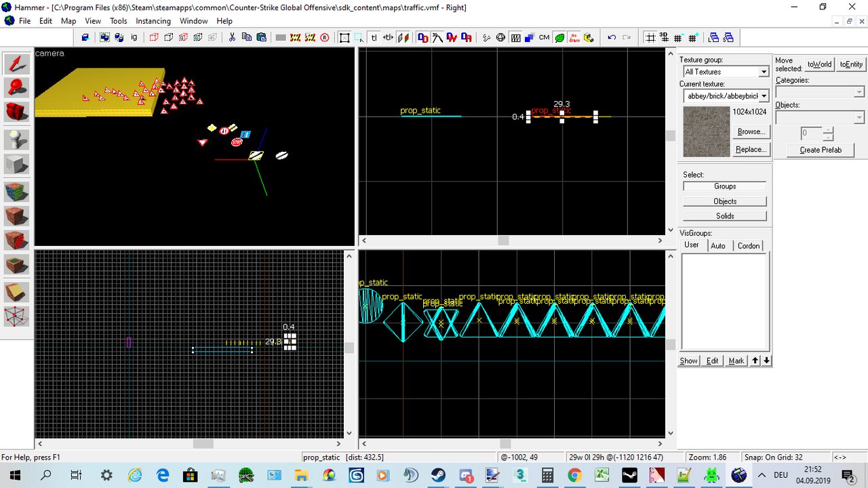868x488 pixels.
Task: Click the toEntity button
Action: click(x=851, y=64)
